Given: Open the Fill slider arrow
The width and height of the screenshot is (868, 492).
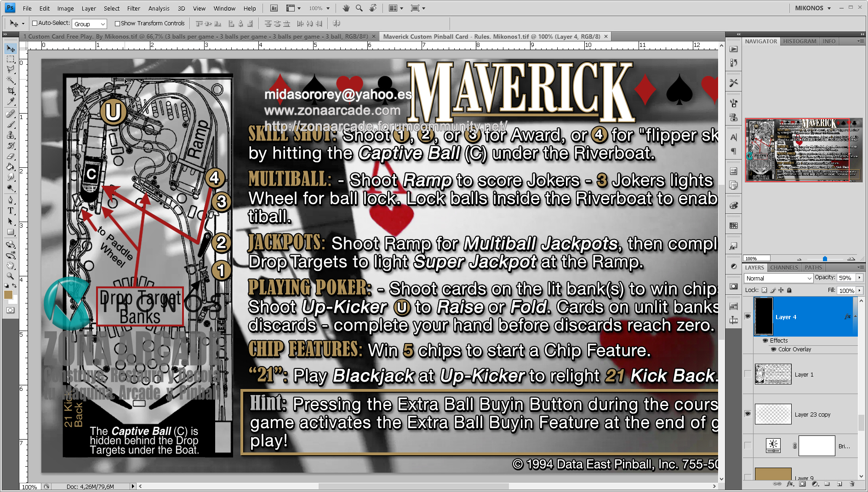Looking at the screenshot, I should 859,291.
